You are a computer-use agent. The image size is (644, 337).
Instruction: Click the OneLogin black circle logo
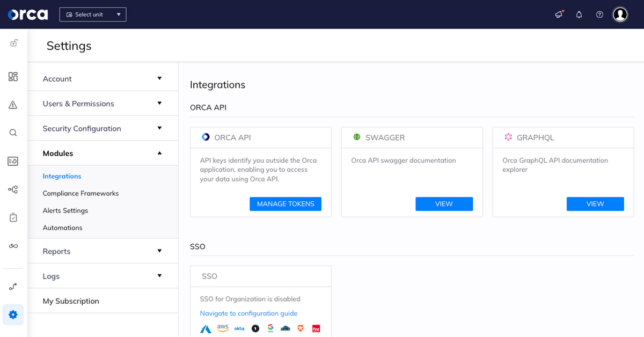click(255, 328)
